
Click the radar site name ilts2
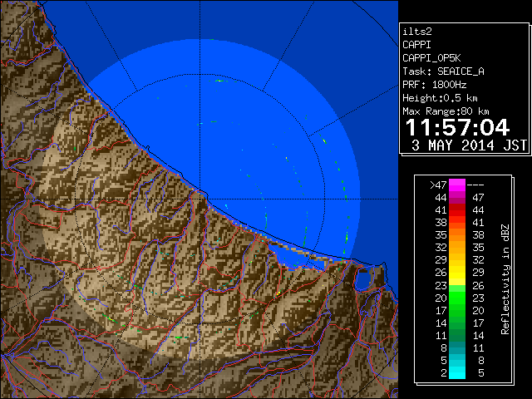click(417, 32)
